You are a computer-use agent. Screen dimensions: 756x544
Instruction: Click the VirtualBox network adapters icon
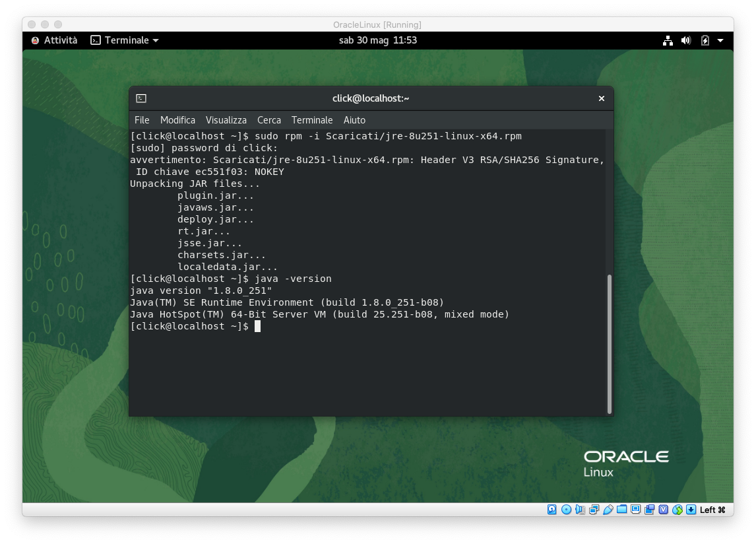[594, 510]
